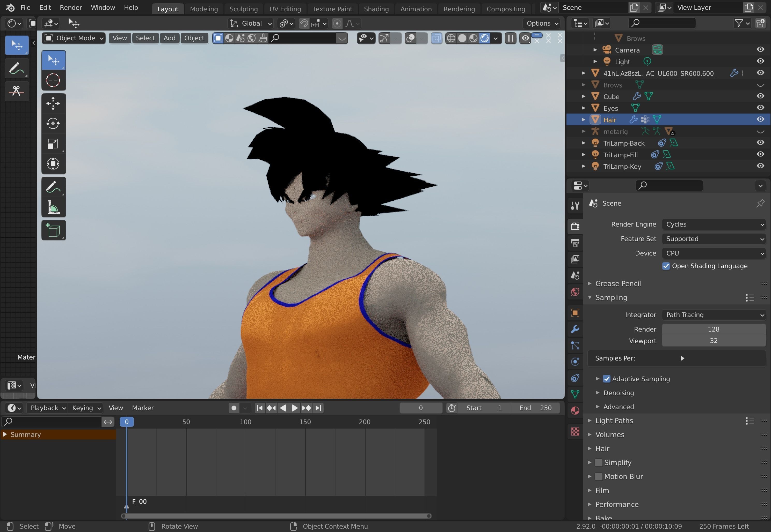Open the Modifier Properties tab (wrench icon)
The width and height of the screenshot is (771, 532).
[x=575, y=329]
